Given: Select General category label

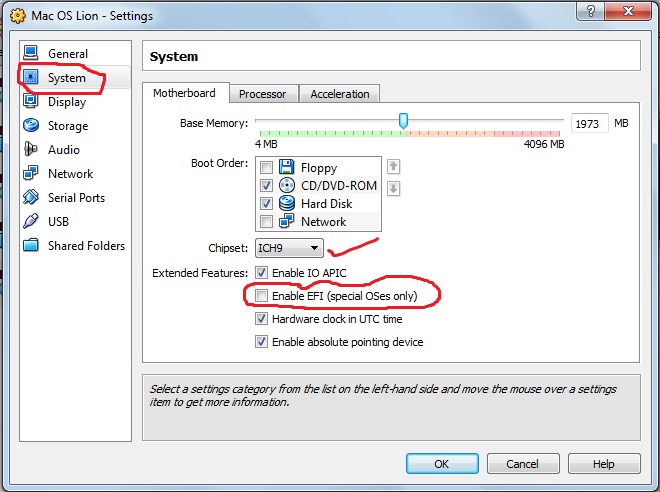Looking at the screenshot, I should point(68,53).
